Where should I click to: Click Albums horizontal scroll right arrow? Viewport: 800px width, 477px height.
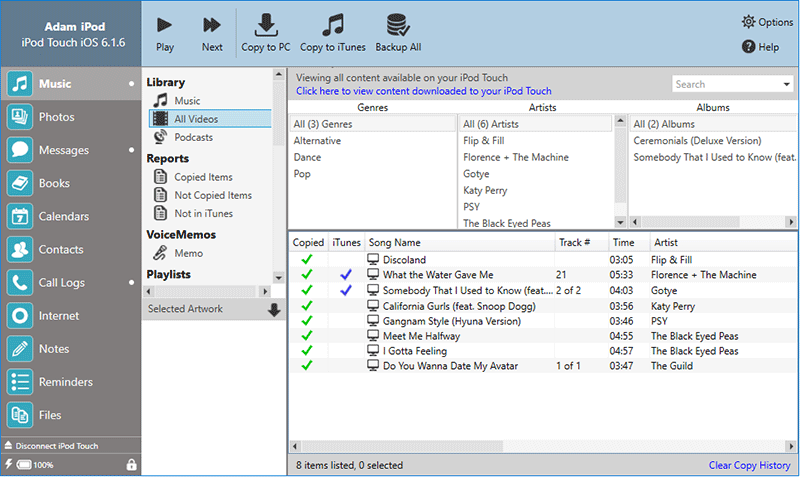pyautogui.click(x=791, y=222)
